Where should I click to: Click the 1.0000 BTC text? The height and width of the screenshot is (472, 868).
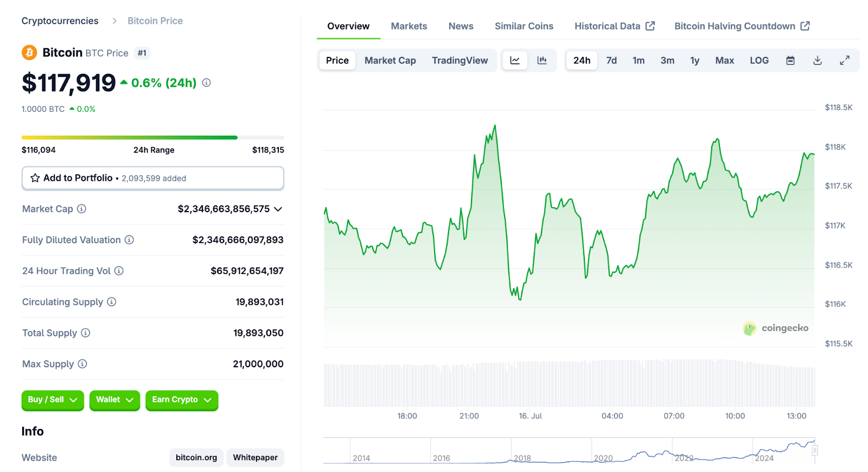[43, 109]
